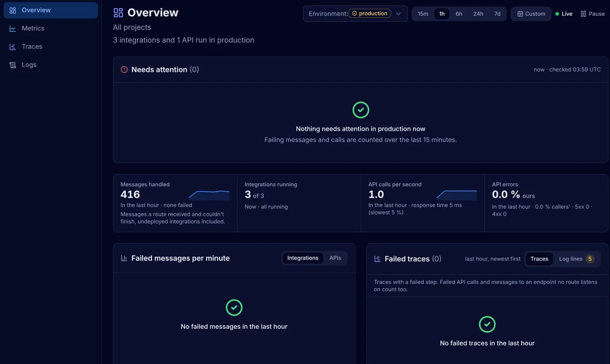Switch failed messages chart to APIs
This screenshot has width=610, height=364.
click(x=335, y=258)
